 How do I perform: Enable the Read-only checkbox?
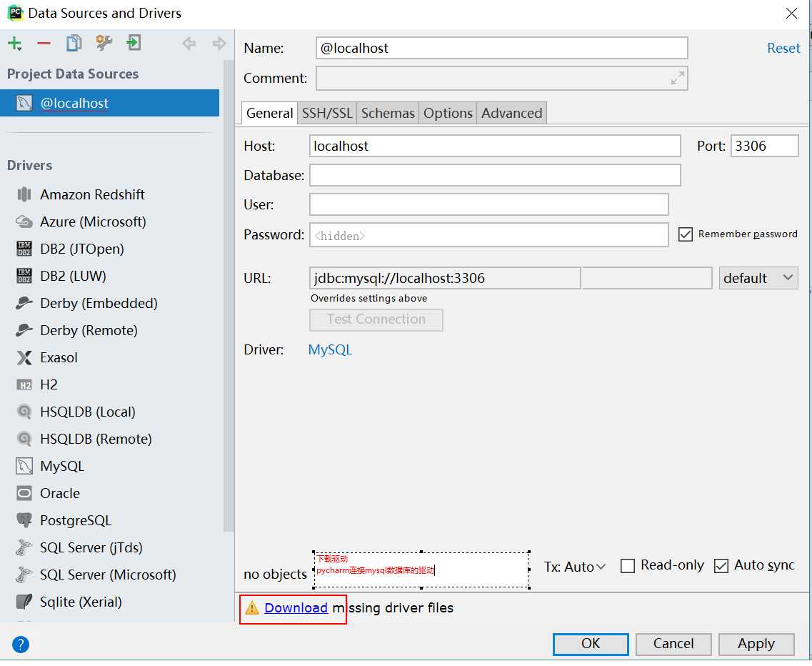coord(627,566)
